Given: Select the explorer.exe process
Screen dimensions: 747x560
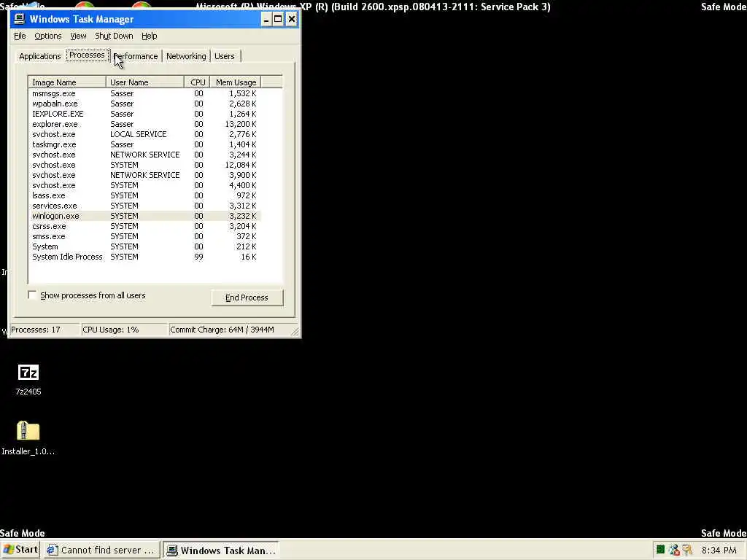Looking at the screenshot, I should (x=144, y=124).
